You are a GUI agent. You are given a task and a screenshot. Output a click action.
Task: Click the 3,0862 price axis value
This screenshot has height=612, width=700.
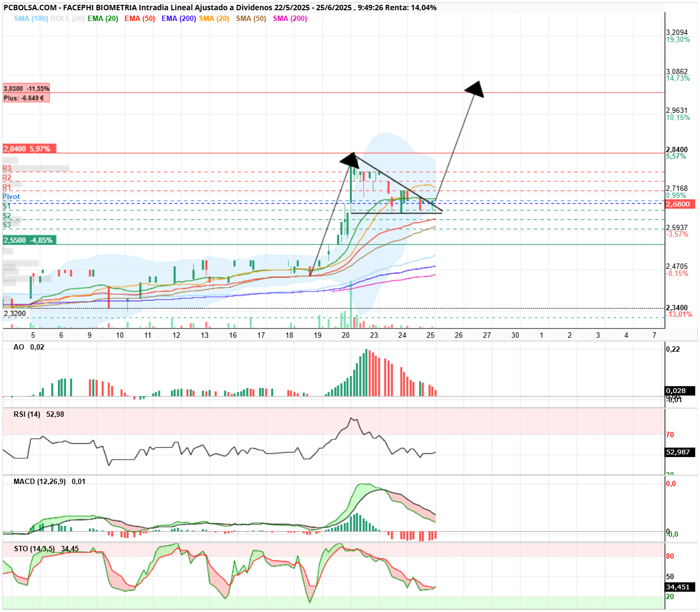[x=677, y=72]
